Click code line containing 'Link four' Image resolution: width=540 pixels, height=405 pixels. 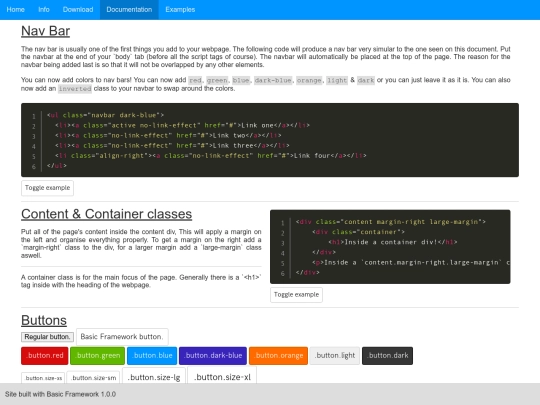tap(211, 156)
